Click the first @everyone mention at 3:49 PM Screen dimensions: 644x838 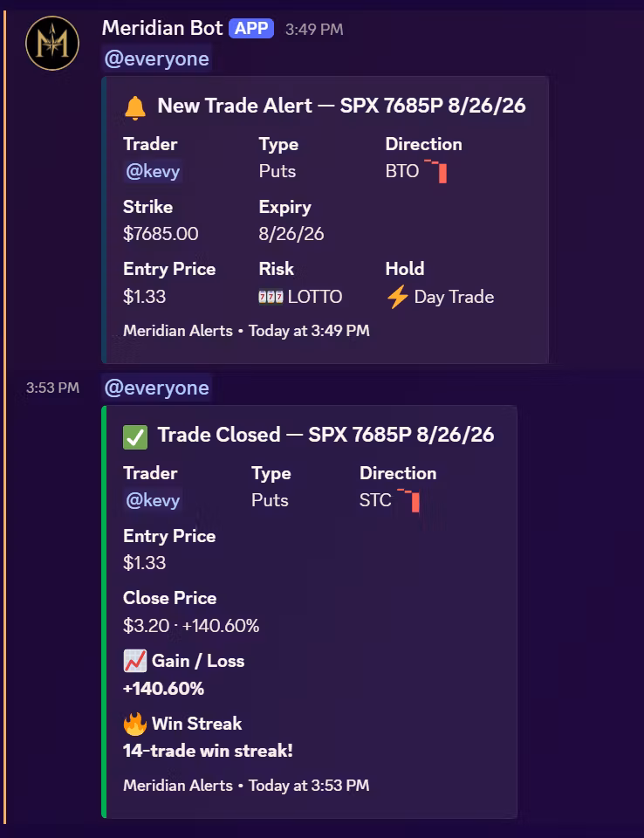click(x=156, y=58)
